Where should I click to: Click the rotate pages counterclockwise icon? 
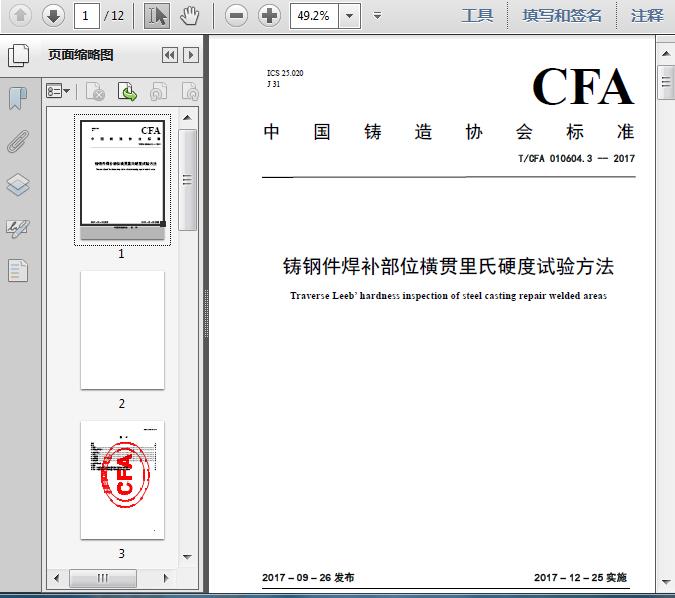point(158,91)
